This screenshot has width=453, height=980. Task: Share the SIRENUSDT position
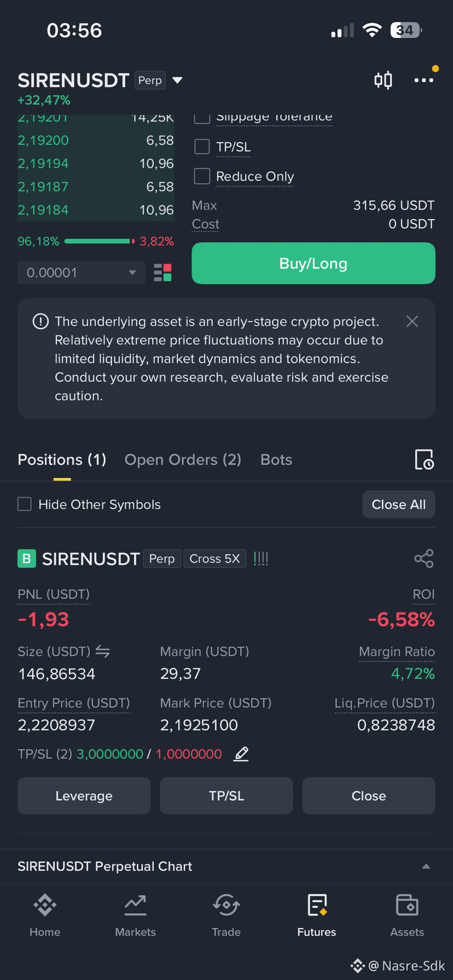[x=424, y=558]
